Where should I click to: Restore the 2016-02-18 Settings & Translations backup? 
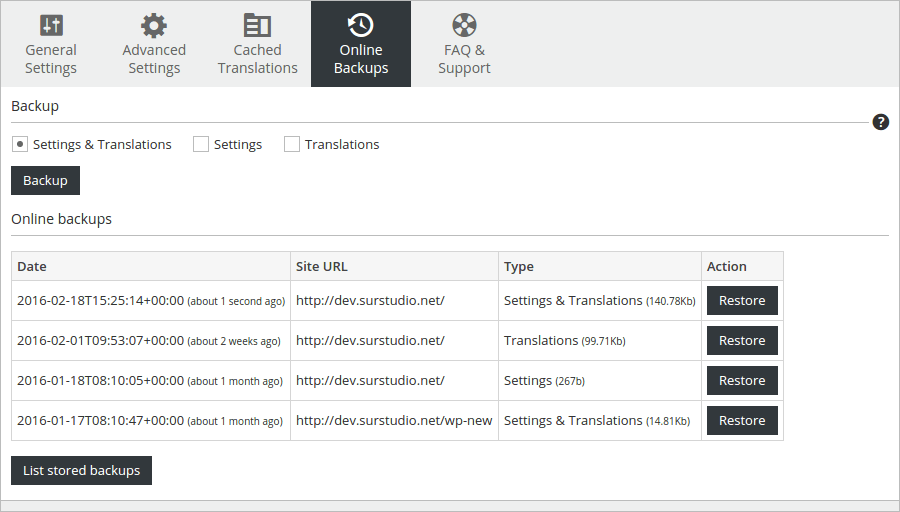742,300
